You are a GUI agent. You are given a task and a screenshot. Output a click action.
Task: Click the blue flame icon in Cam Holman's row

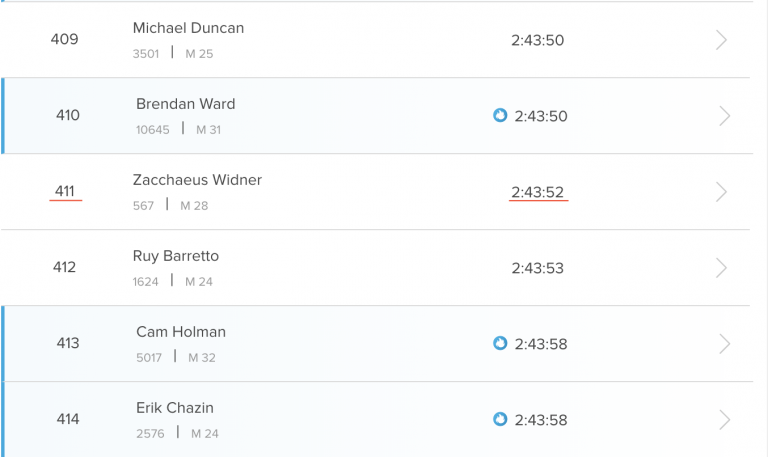pos(500,344)
